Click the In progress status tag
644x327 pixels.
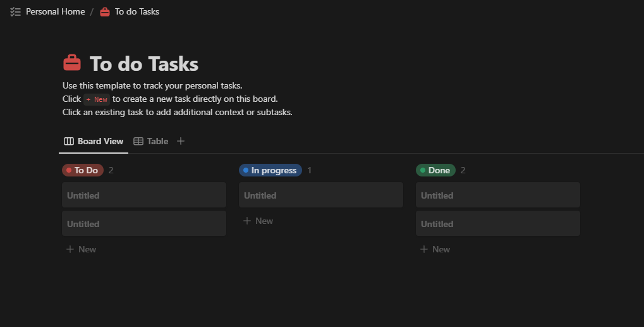click(x=270, y=170)
